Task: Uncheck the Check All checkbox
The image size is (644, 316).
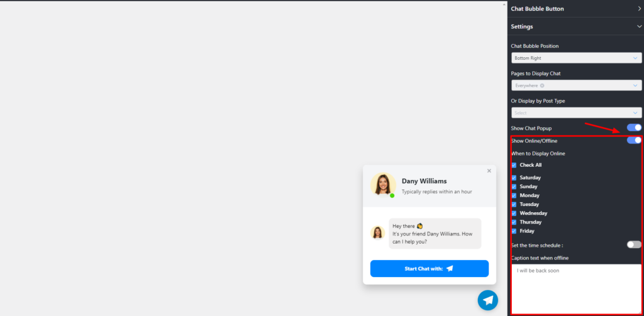Action: pyautogui.click(x=514, y=165)
